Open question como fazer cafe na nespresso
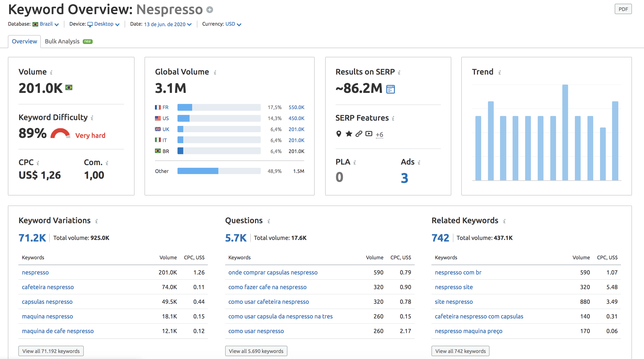644x359 pixels. (267, 287)
